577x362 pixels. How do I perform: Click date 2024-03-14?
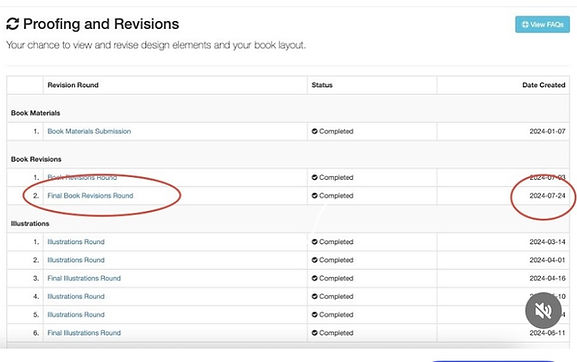(547, 242)
